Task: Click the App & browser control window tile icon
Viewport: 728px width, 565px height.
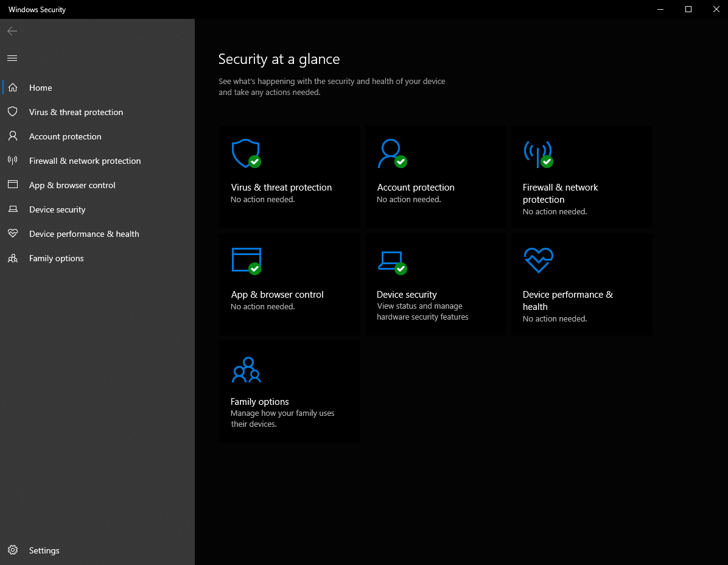Action: tap(246, 260)
